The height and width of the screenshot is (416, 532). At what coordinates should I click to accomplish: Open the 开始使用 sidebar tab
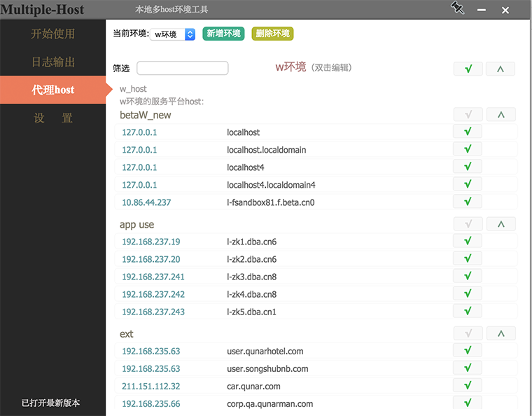point(53,34)
